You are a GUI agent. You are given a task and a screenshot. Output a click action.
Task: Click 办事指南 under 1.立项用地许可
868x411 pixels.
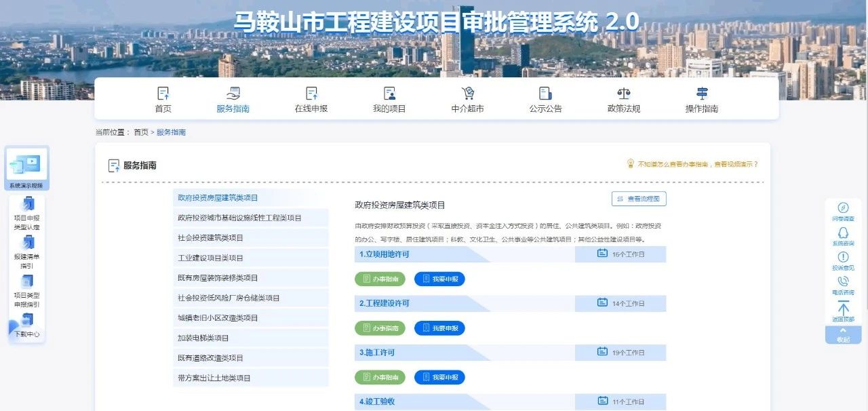380,279
